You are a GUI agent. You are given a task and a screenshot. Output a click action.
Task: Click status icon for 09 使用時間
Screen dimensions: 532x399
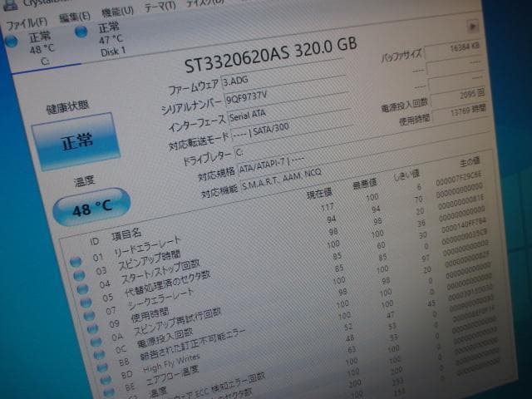pos(92,328)
